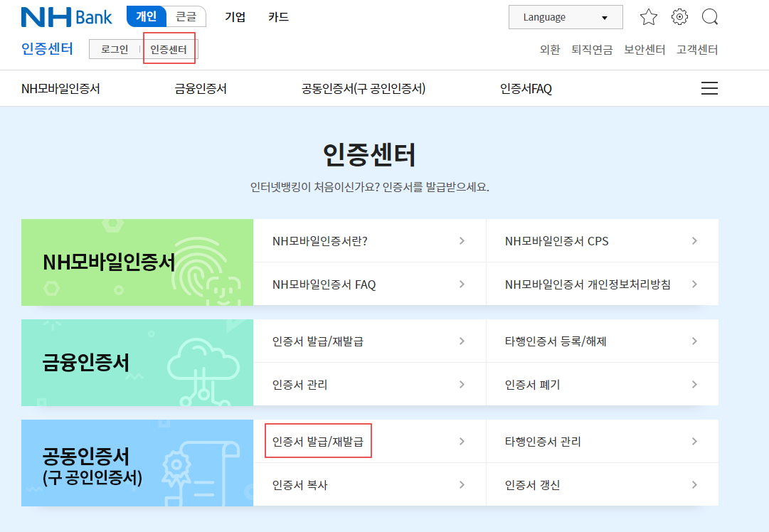Click the green NH모바일인증서 banner card
Viewport: 769px width, 532px height.
tap(137, 262)
